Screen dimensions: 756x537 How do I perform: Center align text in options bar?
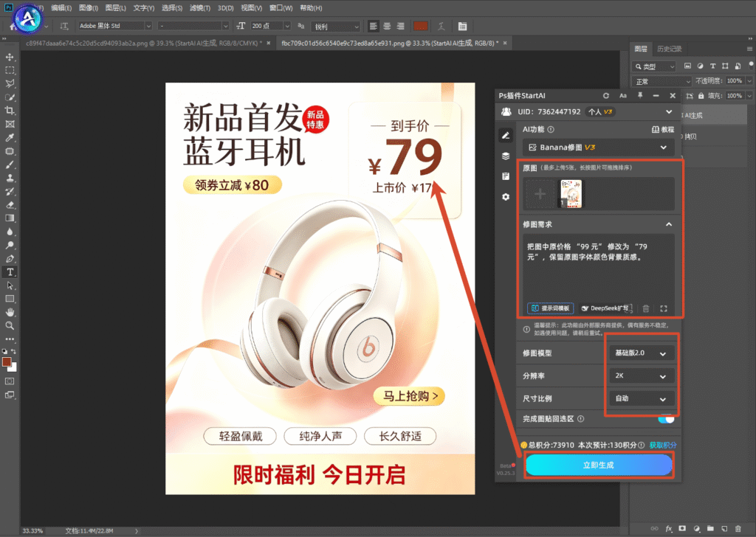[387, 27]
